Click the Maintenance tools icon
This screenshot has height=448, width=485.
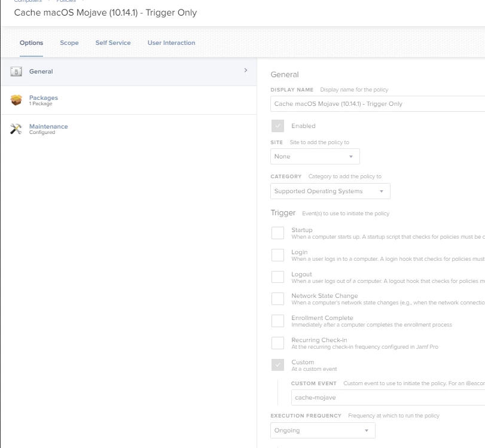coord(16,129)
